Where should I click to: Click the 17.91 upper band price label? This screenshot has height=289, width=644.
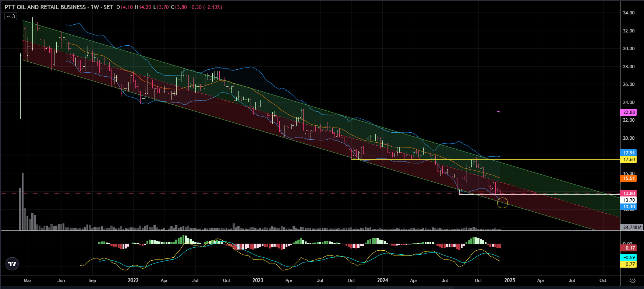(629, 153)
